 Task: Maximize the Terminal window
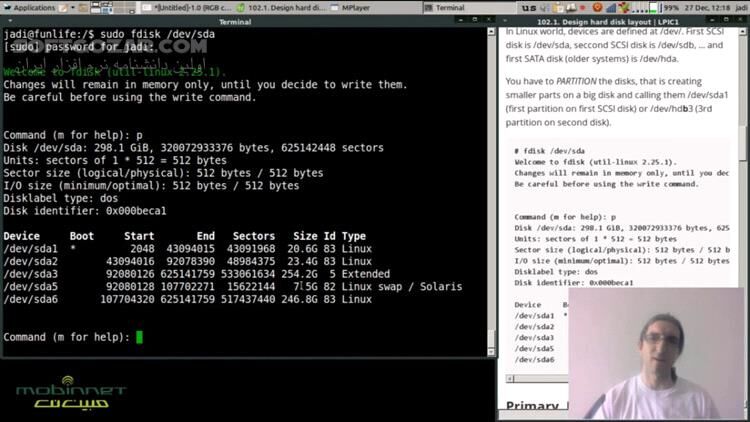472,21
